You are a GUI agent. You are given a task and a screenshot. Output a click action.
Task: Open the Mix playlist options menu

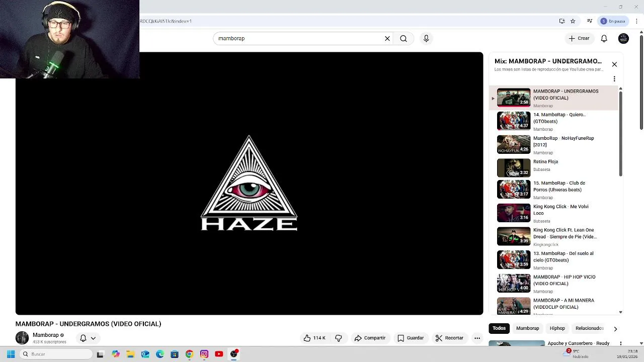[614, 79]
